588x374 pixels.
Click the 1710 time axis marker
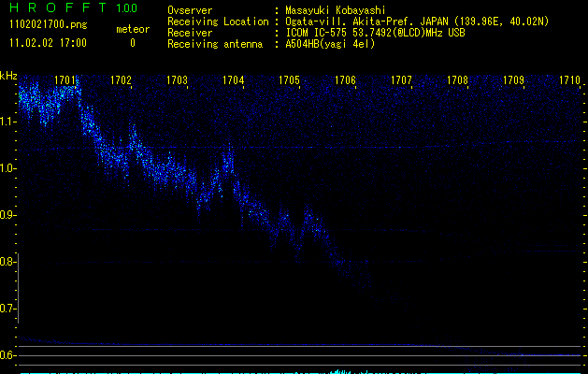click(x=569, y=80)
